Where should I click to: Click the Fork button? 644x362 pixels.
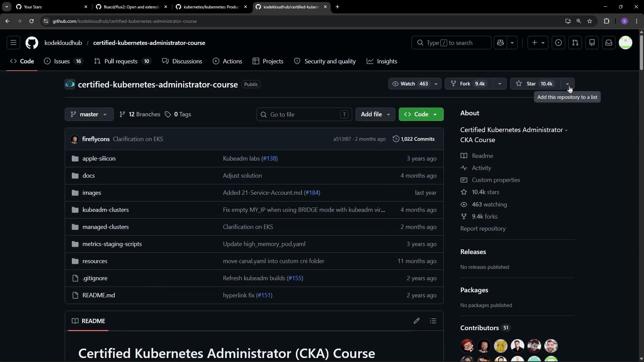469,84
